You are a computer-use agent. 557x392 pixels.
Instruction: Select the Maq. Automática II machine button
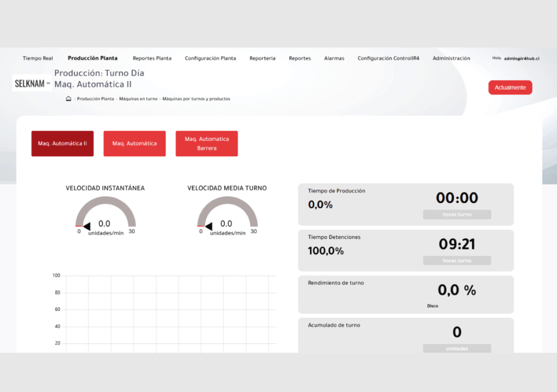(x=62, y=144)
